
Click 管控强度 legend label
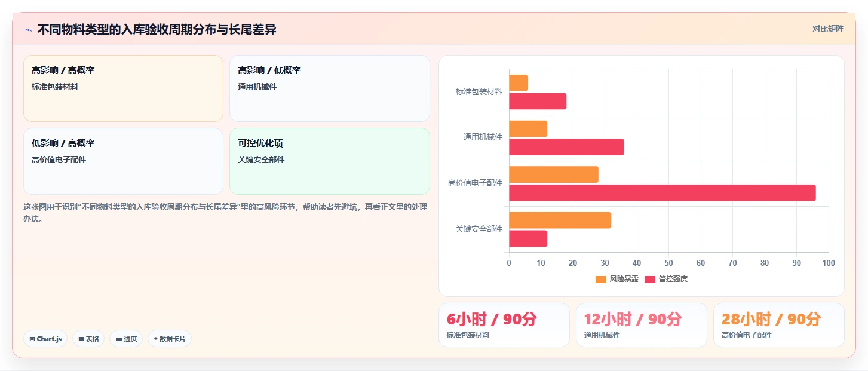(x=673, y=279)
